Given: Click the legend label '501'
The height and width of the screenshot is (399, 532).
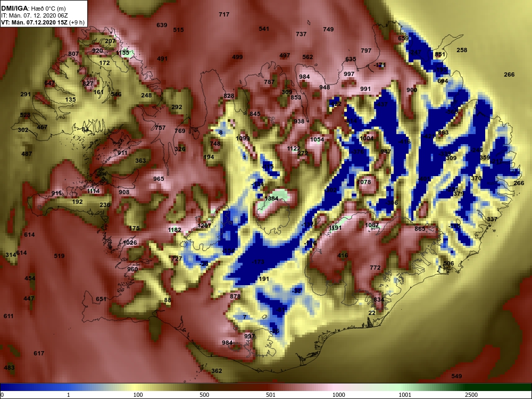Looking at the screenshot, I should [271, 395].
